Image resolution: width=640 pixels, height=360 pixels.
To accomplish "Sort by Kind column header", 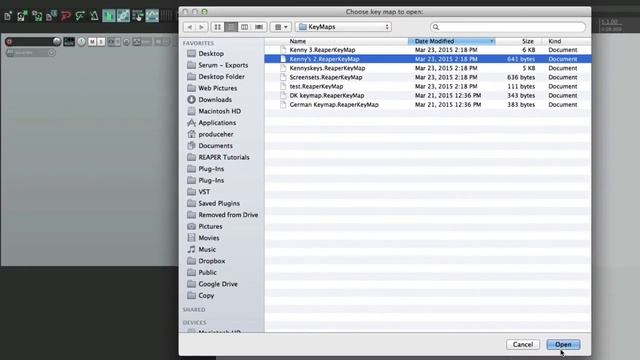I will 555,41.
